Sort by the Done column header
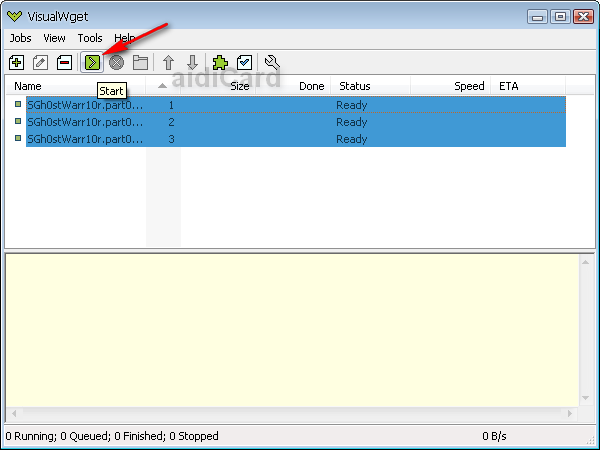 pos(293,86)
